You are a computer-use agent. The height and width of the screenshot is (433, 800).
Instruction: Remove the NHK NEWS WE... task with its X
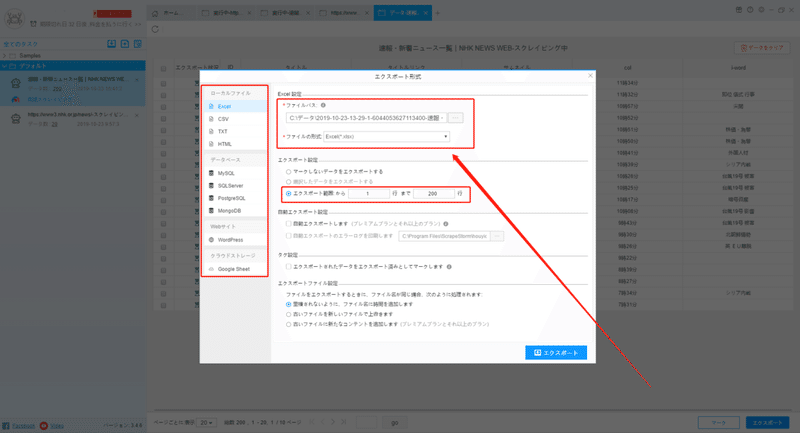[x=137, y=80]
